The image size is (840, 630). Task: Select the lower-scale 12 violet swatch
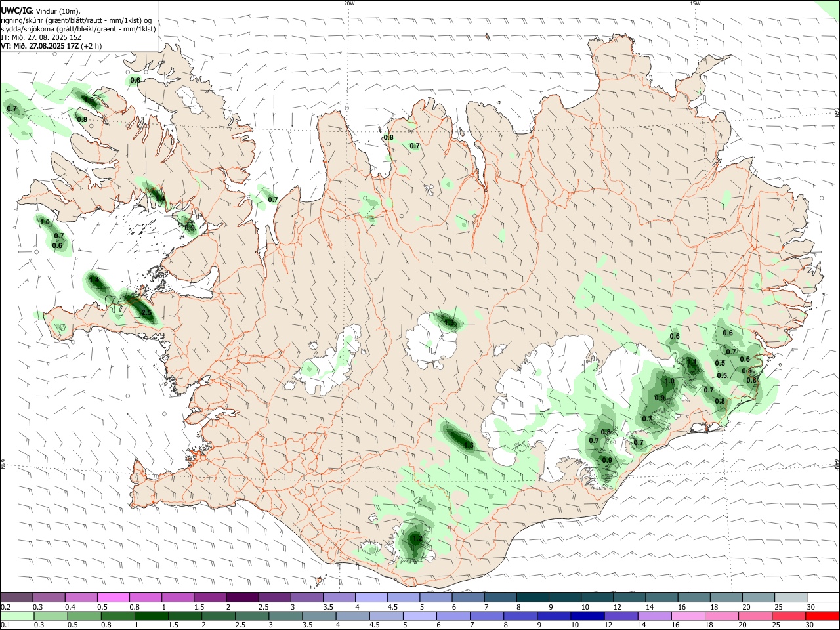[621, 616]
